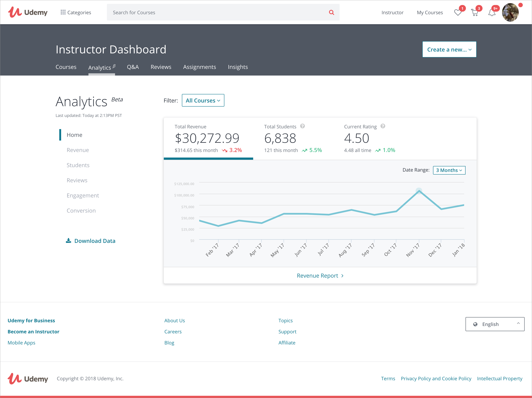Viewport: 532px width, 398px height.
Task: Expand the Create a new... dropdown
Action: pyautogui.click(x=449, y=49)
